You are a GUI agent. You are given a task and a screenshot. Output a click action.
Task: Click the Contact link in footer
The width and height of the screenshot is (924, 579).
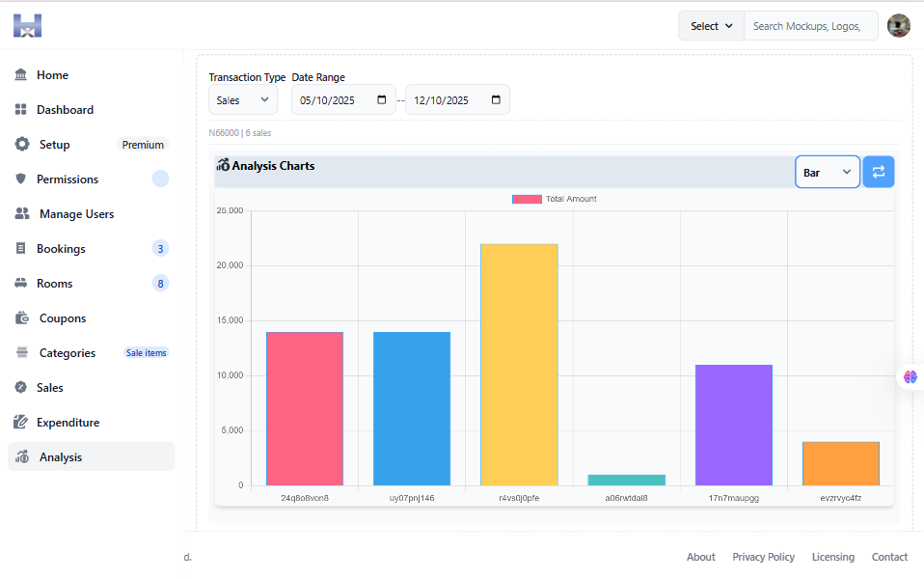(889, 557)
